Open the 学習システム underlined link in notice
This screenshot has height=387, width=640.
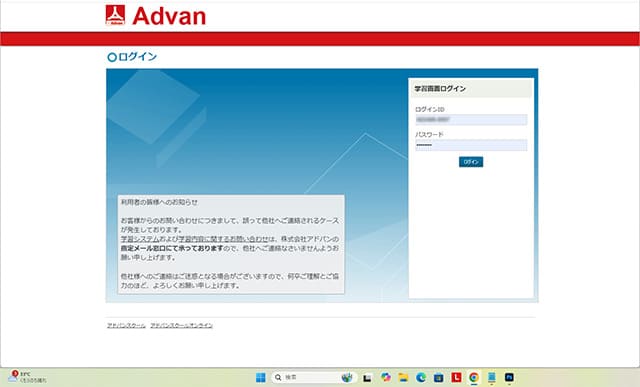pyautogui.click(x=140, y=239)
